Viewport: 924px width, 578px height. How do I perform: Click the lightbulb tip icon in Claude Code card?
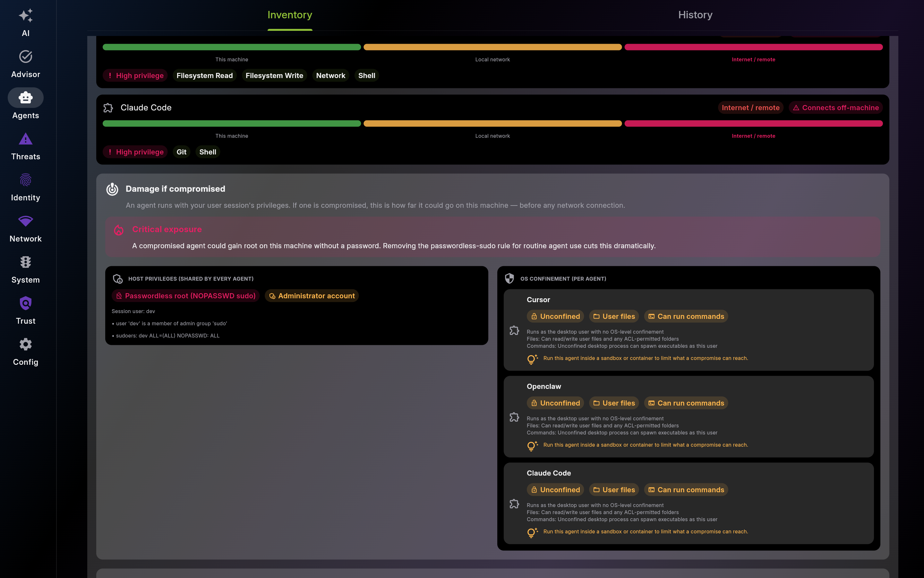(x=532, y=533)
